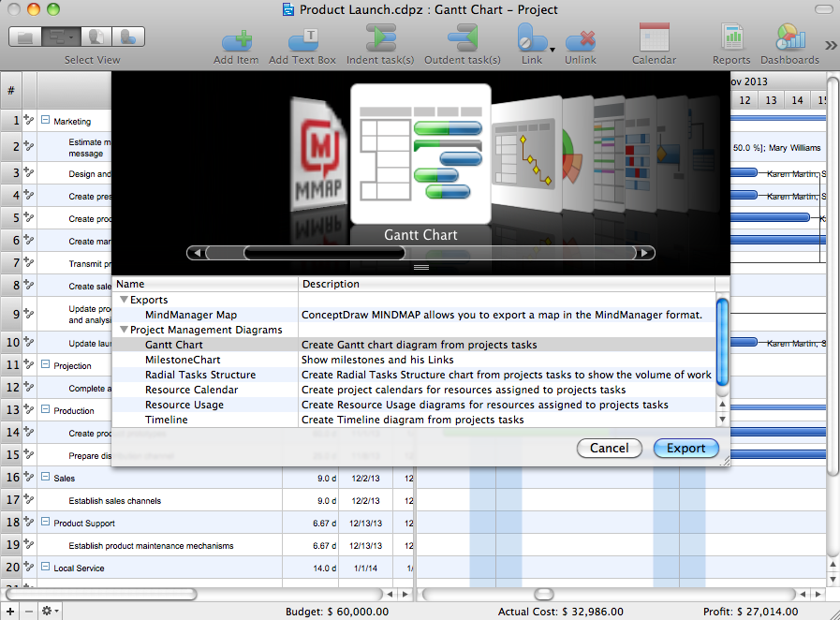Select the Gantt Chart row in the export list
The image size is (840, 620).
point(414,345)
